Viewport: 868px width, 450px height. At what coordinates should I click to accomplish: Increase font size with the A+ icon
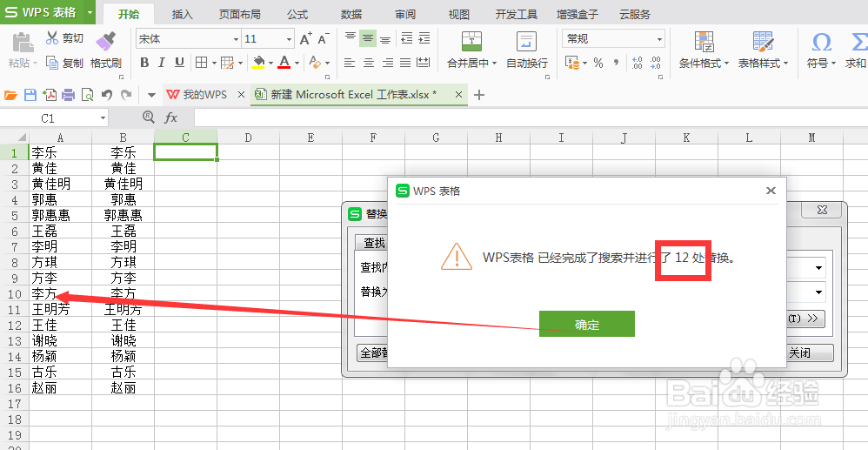[x=305, y=39]
